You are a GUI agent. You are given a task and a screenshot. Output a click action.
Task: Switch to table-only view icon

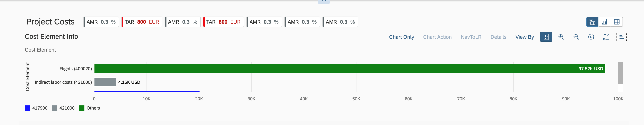(617, 22)
